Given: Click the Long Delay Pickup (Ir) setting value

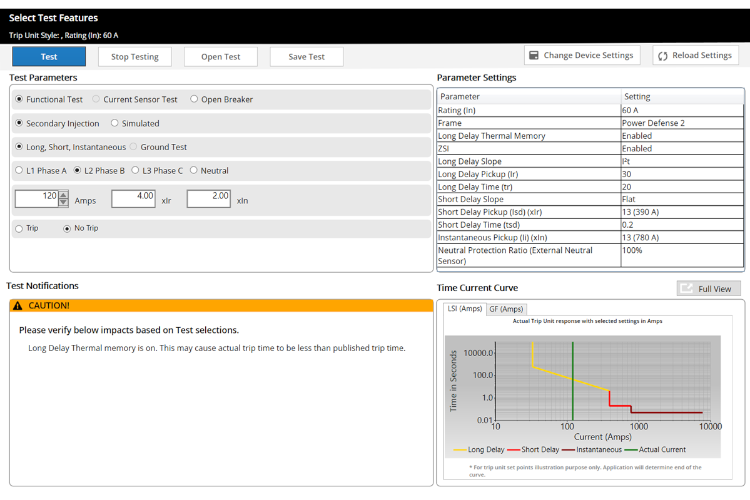Looking at the screenshot, I should (x=682, y=173).
